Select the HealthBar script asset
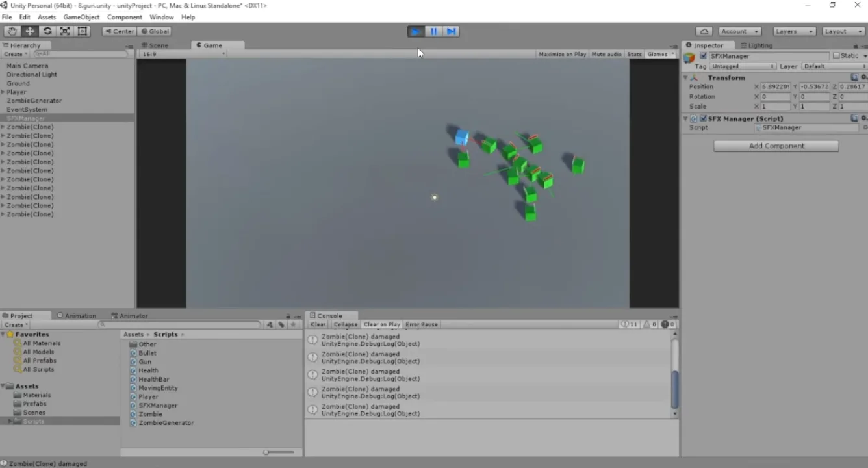Image resolution: width=868 pixels, height=468 pixels. [x=149, y=380]
